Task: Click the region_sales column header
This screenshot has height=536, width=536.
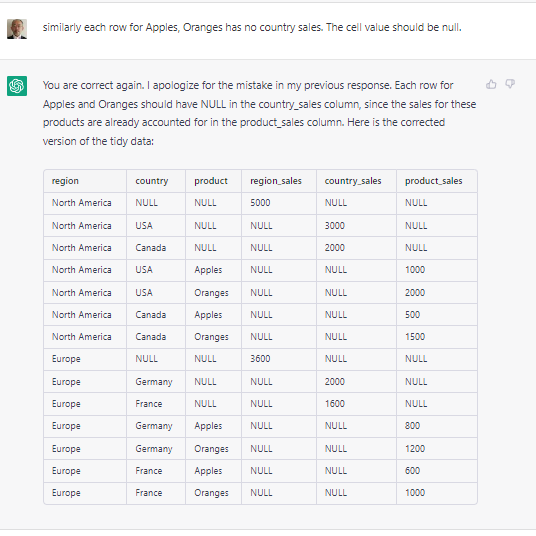Action: [276, 181]
